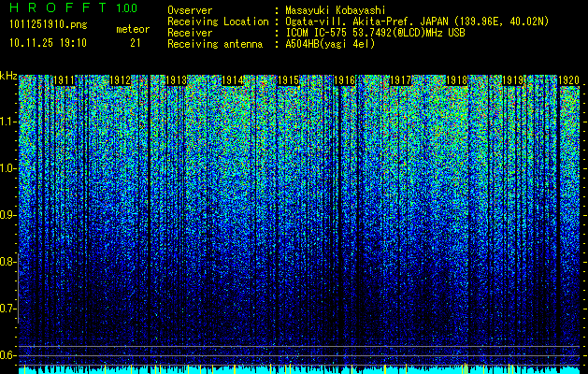Click the timestamp 10.11.25 19:10

point(48,43)
